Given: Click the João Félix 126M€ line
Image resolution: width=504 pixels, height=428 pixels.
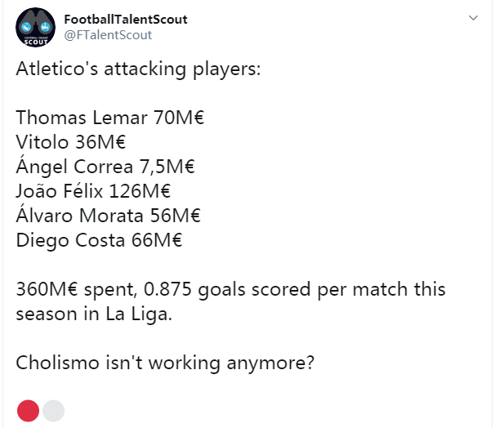Looking at the screenshot, I should (93, 191).
